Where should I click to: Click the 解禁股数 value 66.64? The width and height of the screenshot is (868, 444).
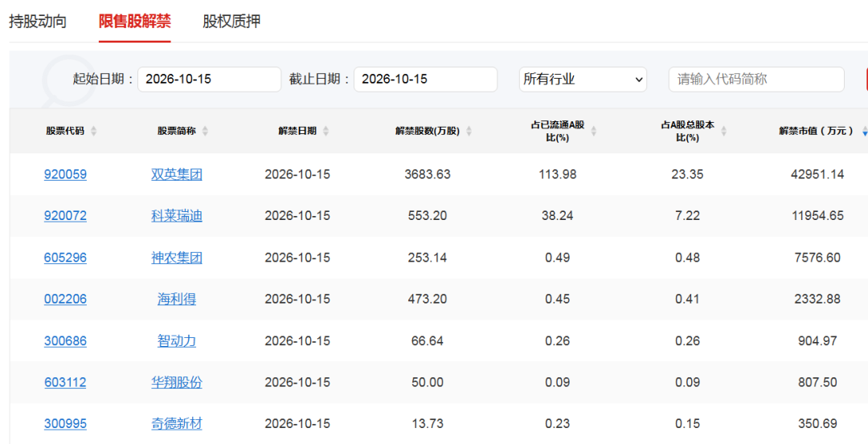428,340
